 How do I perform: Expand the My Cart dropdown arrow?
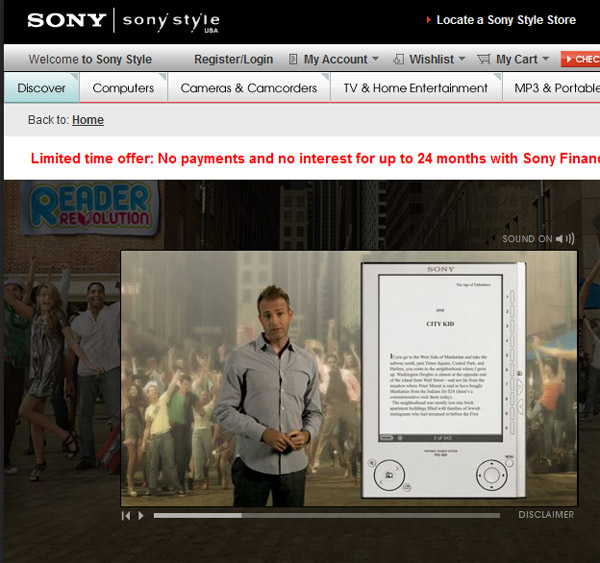(546, 59)
